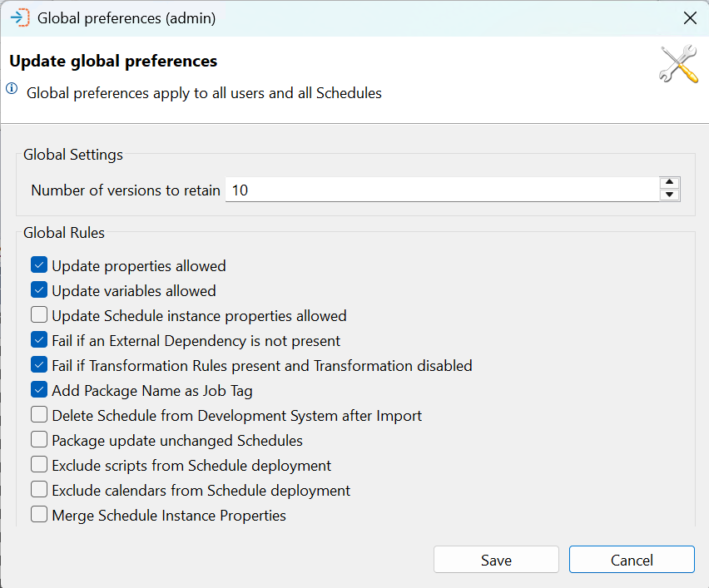Enable Exclude calendars from Schedule deployment
The width and height of the screenshot is (709, 588).
[39, 490]
